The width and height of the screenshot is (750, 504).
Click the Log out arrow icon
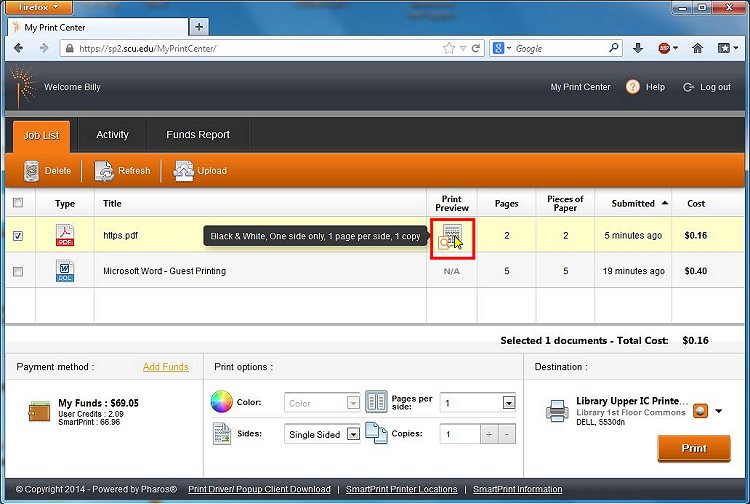pos(688,88)
